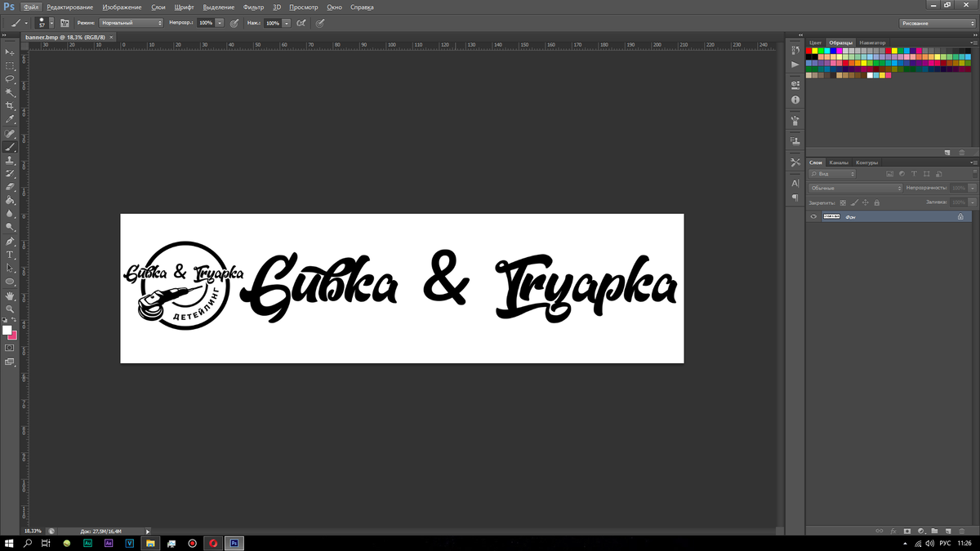Open the Изображение menu

(122, 7)
